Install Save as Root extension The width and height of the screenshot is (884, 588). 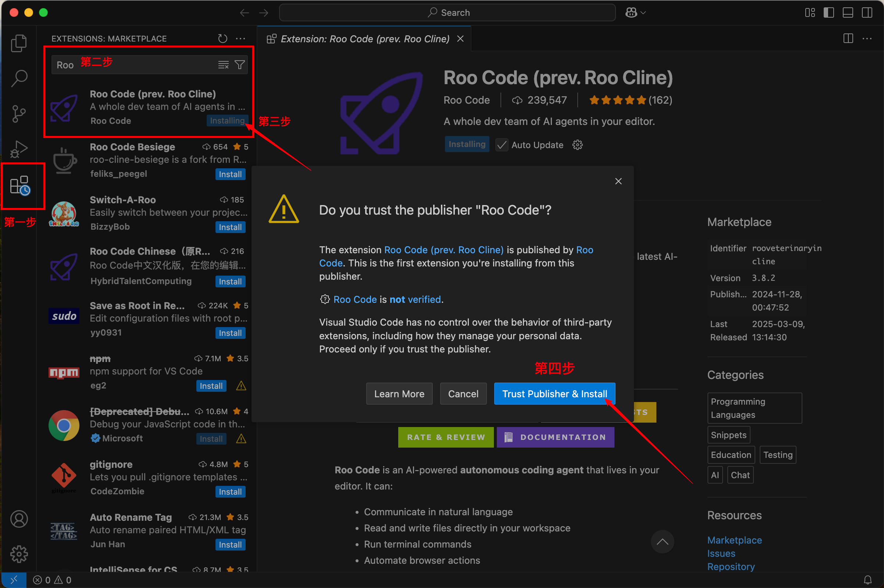point(230,333)
